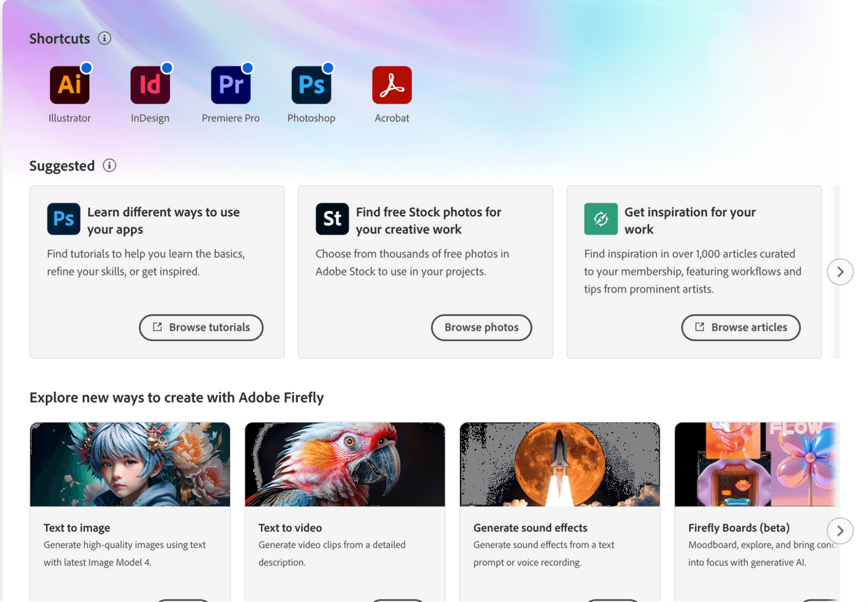Select the Generate sound effects rocket image
The height and width of the screenshot is (602, 868).
[560, 464]
